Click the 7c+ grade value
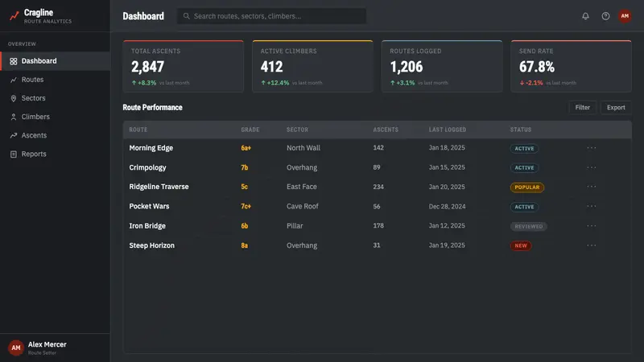 246,207
